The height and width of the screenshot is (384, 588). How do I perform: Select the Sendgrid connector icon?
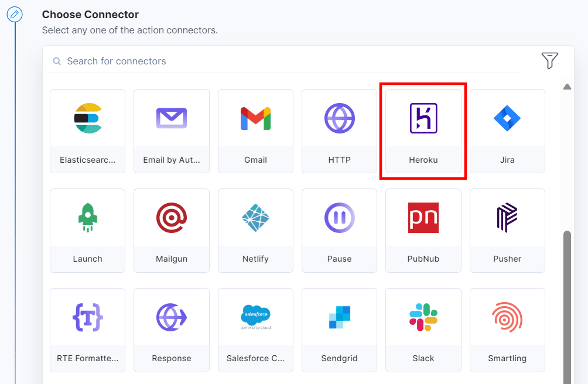click(339, 317)
